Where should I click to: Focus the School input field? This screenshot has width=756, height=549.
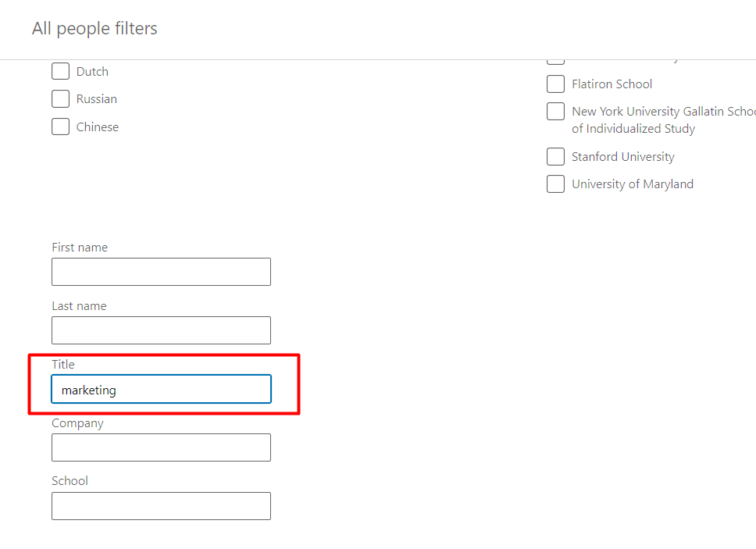point(161,506)
